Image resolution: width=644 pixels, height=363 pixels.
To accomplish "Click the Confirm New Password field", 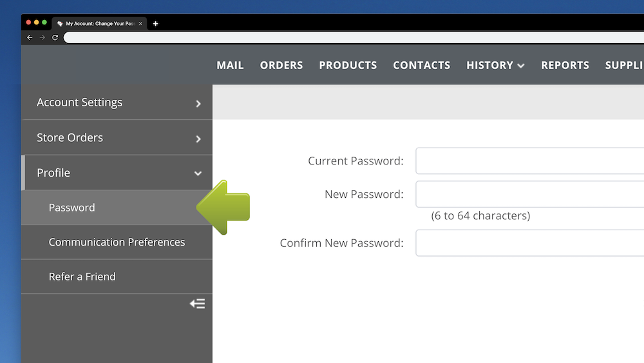I will (530, 243).
